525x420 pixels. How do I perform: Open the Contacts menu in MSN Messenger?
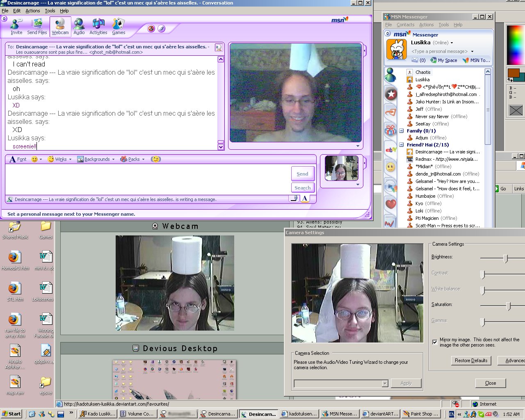coord(405,25)
